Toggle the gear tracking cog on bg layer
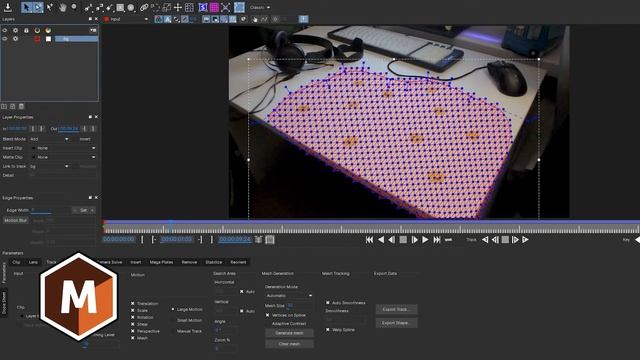 (16, 39)
